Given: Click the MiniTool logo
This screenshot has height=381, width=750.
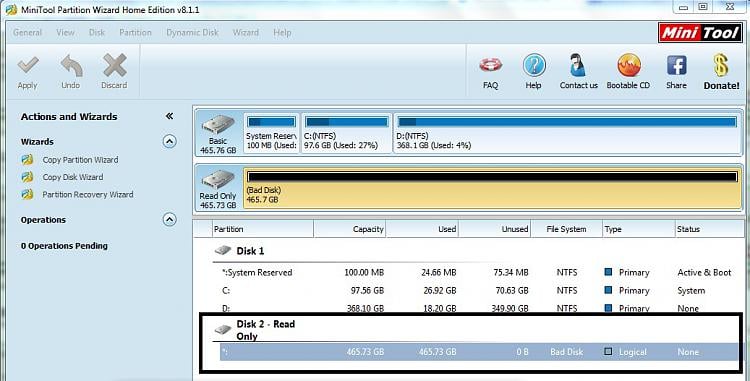Looking at the screenshot, I should tap(700, 33).
